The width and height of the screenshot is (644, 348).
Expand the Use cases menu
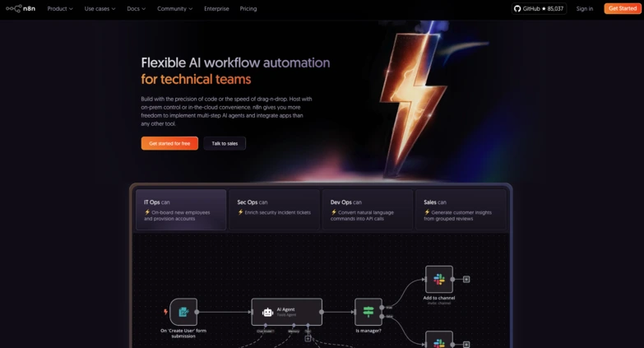[100, 8]
